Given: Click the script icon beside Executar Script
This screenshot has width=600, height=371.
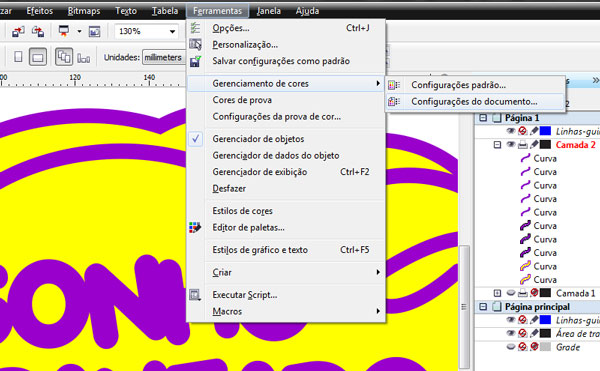Looking at the screenshot, I should pyautogui.click(x=195, y=295).
